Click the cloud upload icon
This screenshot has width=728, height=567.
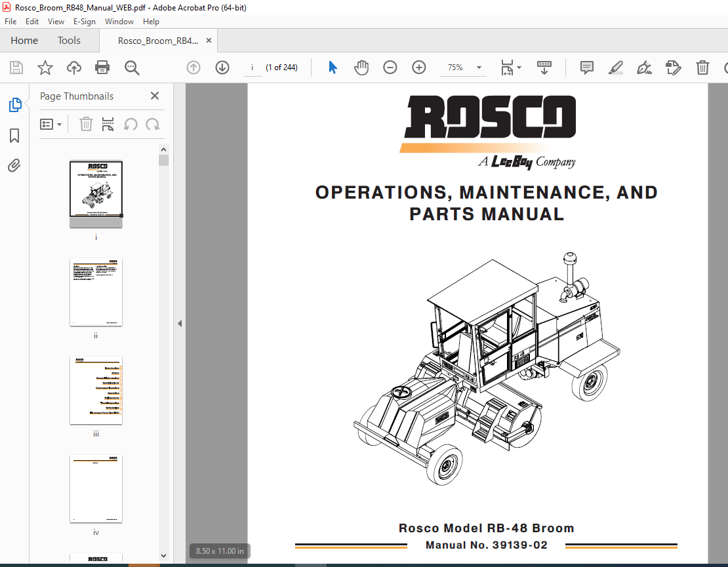tap(74, 68)
